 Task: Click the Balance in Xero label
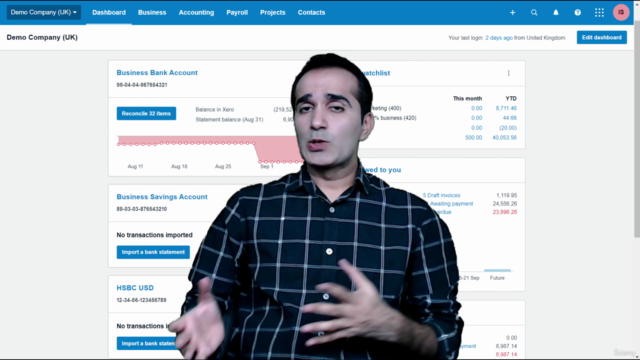click(215, 110)
